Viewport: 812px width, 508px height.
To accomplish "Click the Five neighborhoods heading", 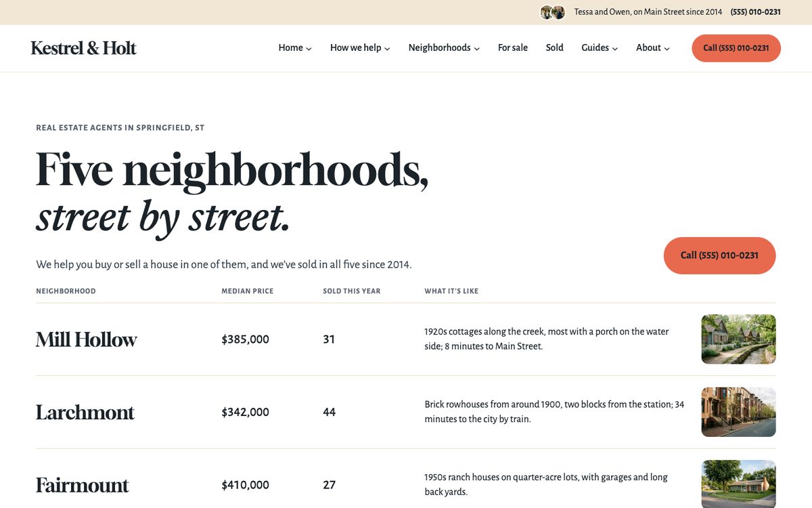I will click(232, 192).
